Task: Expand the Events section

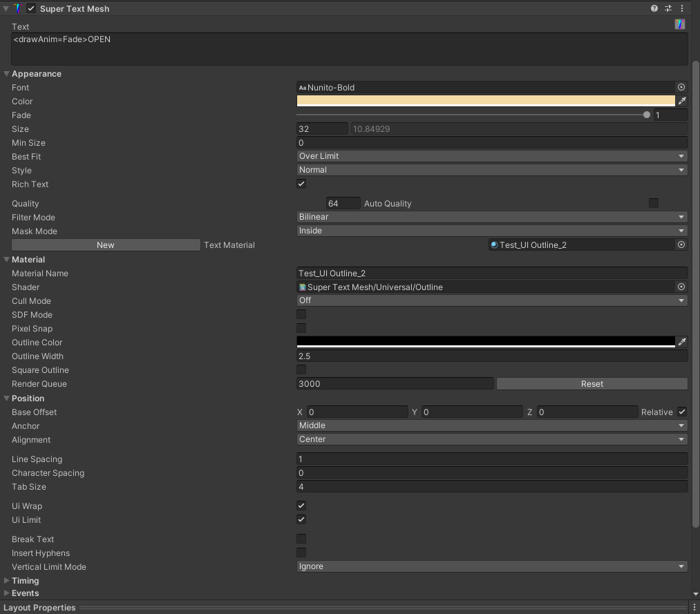Action: point(6,593)
